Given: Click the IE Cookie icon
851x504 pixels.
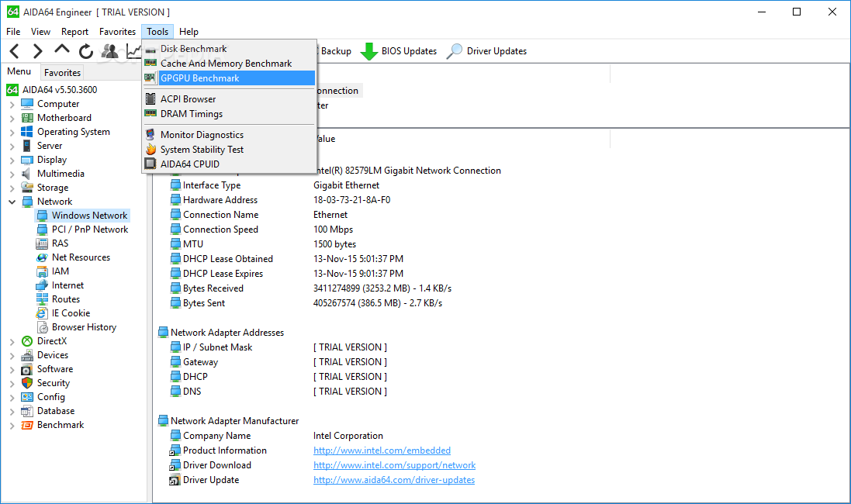Looking at the screenshot, I should click(x=42, y=313).
